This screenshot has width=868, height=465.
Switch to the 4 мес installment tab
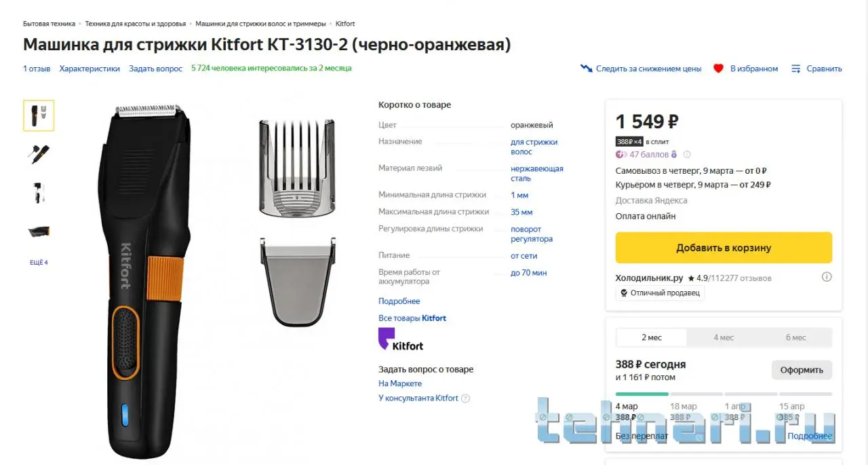coord(724,337)
